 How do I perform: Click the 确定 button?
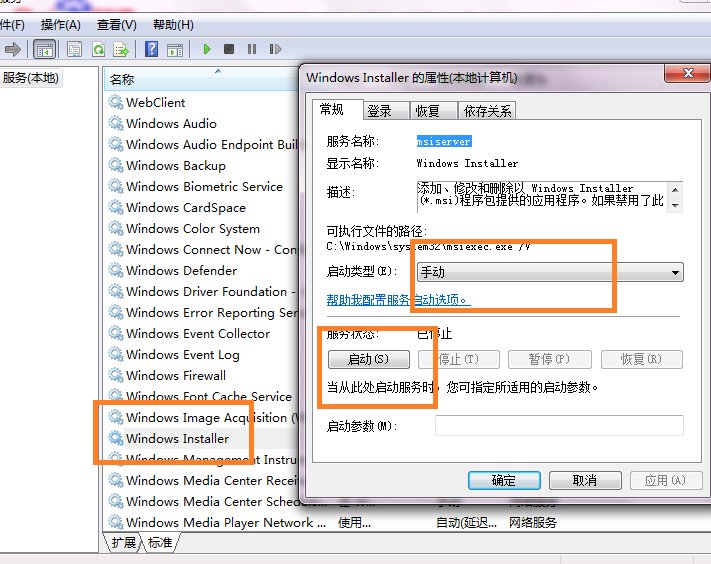504,480
